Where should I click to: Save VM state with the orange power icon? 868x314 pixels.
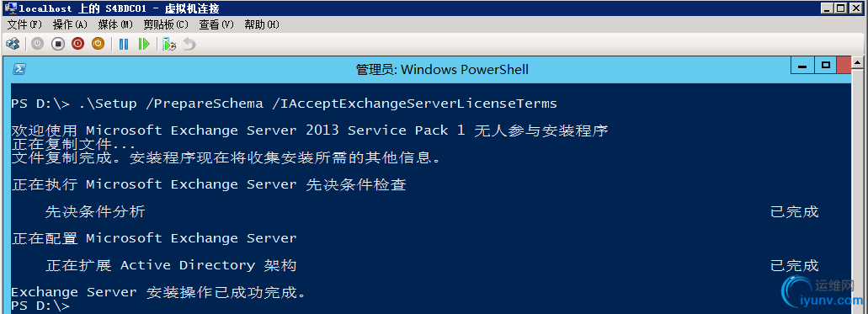click(98, 44)
